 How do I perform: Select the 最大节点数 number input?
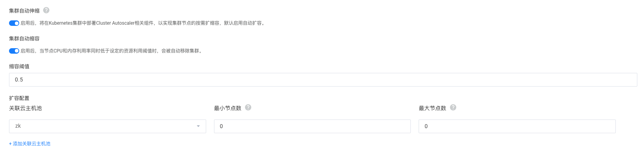pyautogui.click(x=517, y=126)
